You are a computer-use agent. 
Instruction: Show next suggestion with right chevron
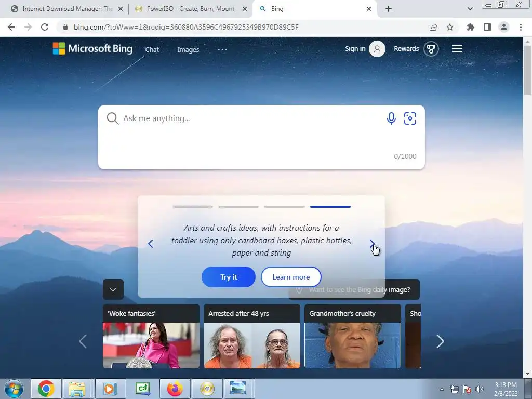pos(372,244)
